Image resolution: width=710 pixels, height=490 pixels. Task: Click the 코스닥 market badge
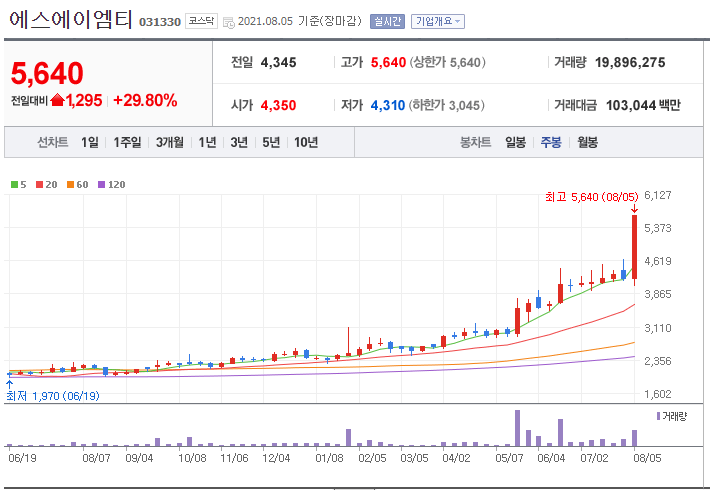pos(201,21)
